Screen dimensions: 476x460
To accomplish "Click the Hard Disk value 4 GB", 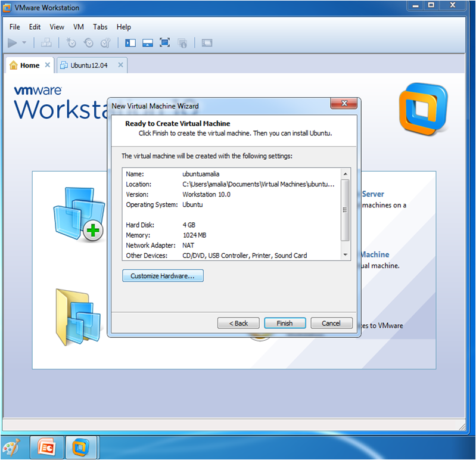I will [189, 225].
